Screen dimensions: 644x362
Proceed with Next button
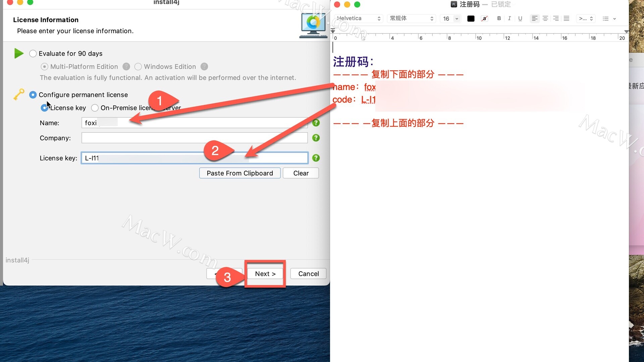[265, 274]
